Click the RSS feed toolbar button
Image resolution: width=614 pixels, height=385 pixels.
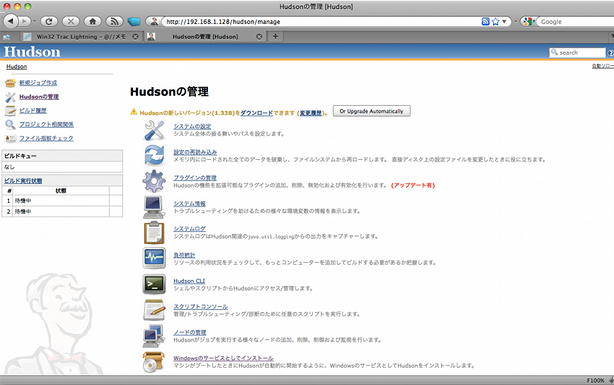pos(114,21)
